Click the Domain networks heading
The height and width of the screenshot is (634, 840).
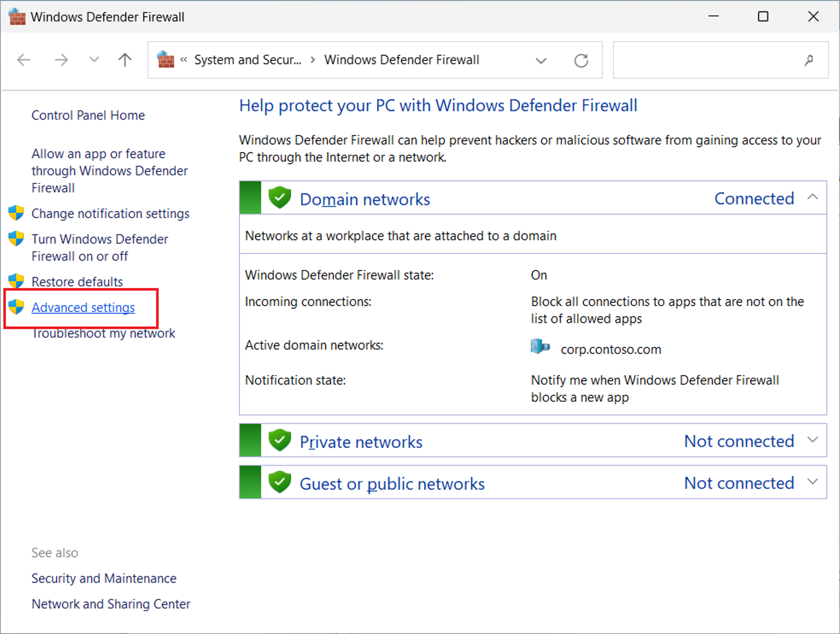click(x=365, y=199)
